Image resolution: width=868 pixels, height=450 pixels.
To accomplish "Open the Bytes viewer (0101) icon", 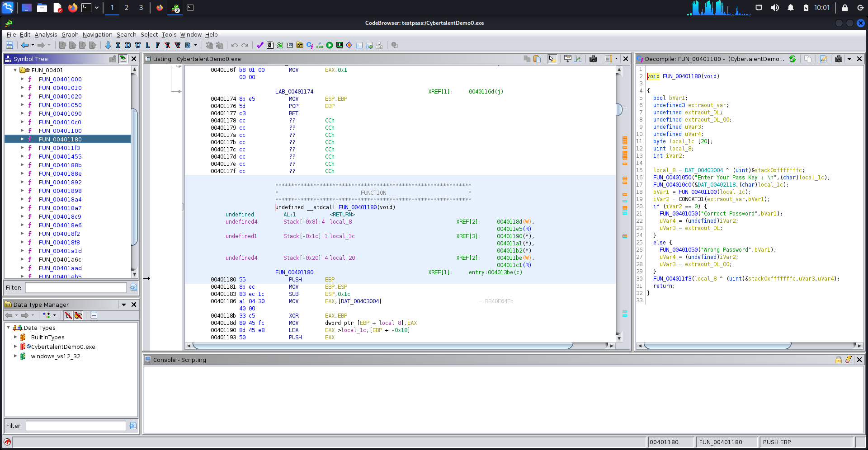I will 270,45.
